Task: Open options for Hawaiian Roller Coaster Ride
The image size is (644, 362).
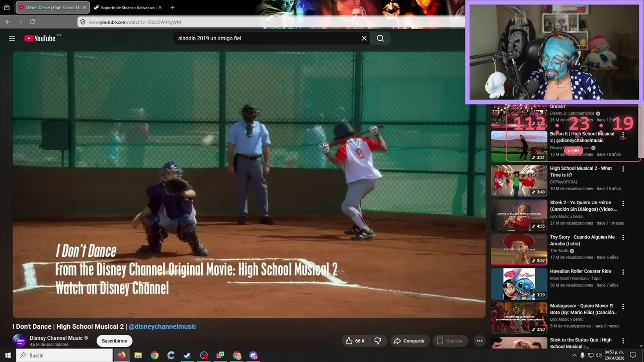Action: (623, 272)
